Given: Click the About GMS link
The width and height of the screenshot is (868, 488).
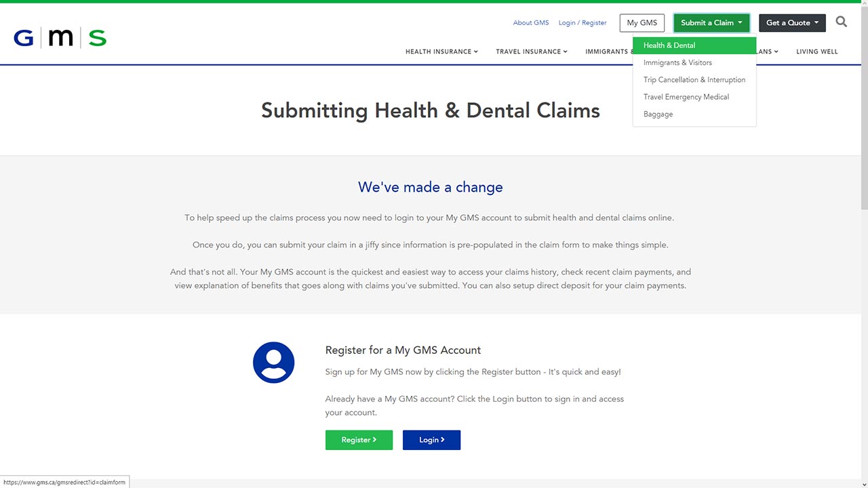Looking at the screenshot, I should [531, 22].
